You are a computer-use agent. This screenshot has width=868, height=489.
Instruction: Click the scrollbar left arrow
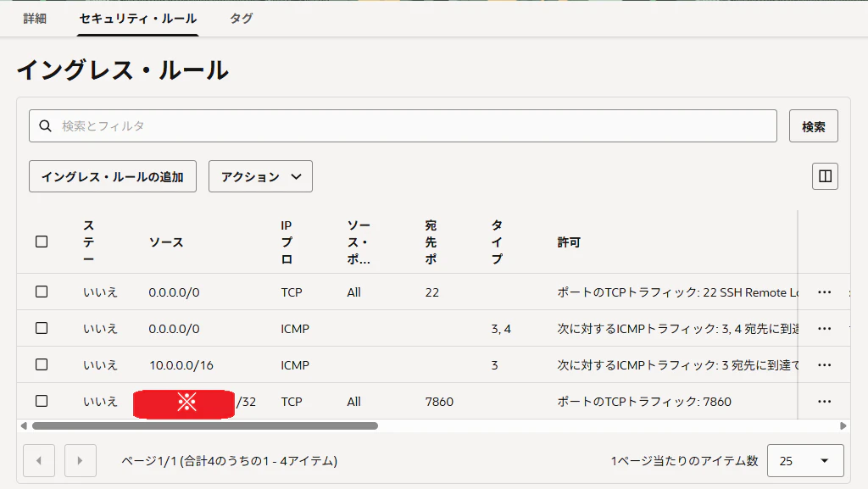pyautogui.click(x=24, y=426)
